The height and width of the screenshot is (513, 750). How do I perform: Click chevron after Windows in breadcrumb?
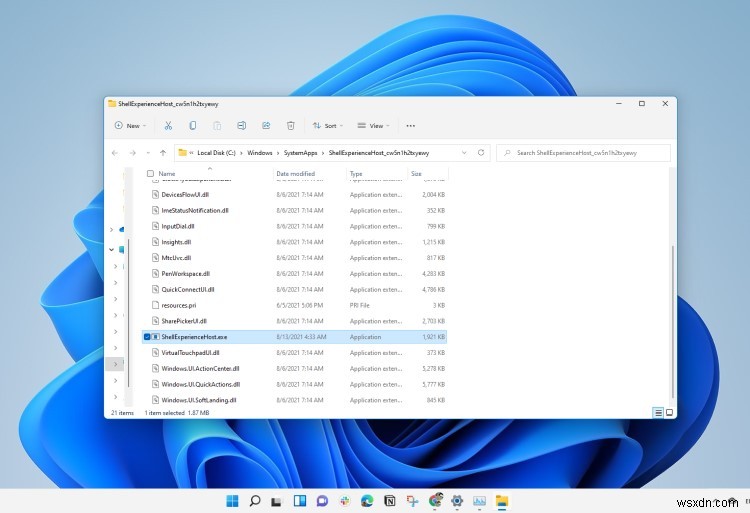pos(278,153)
